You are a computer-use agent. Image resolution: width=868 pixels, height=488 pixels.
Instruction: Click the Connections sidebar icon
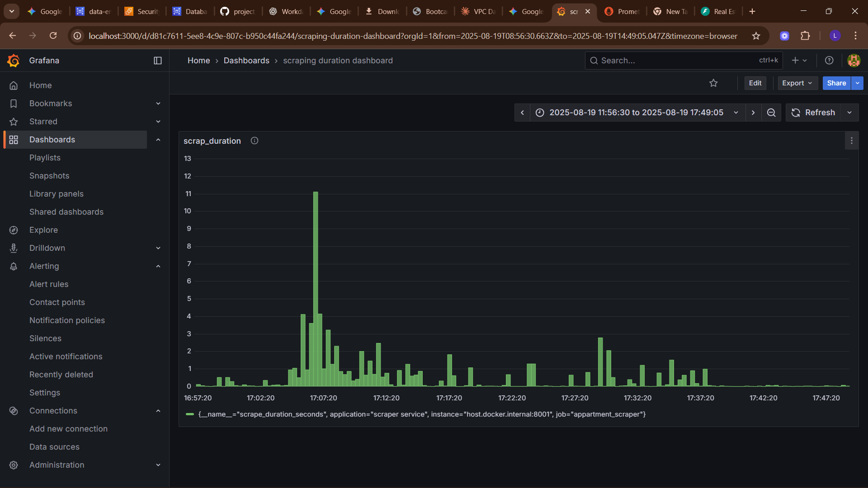[14, 411]
